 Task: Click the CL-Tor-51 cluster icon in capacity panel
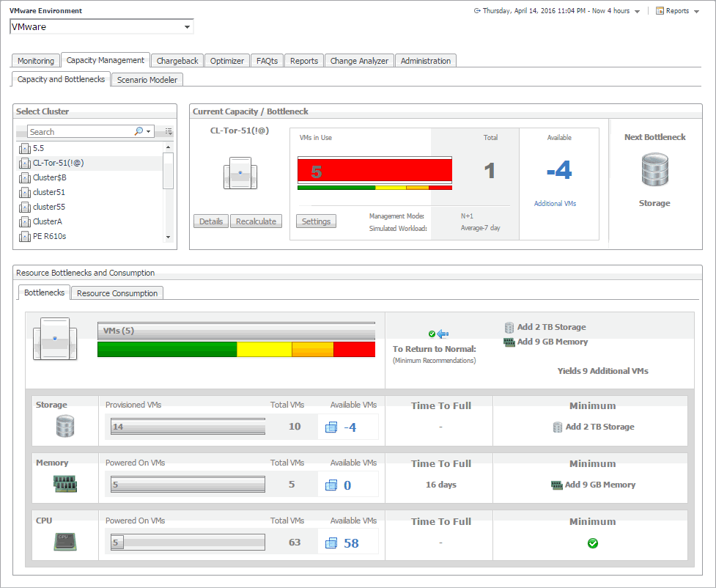tap(240, 174)
